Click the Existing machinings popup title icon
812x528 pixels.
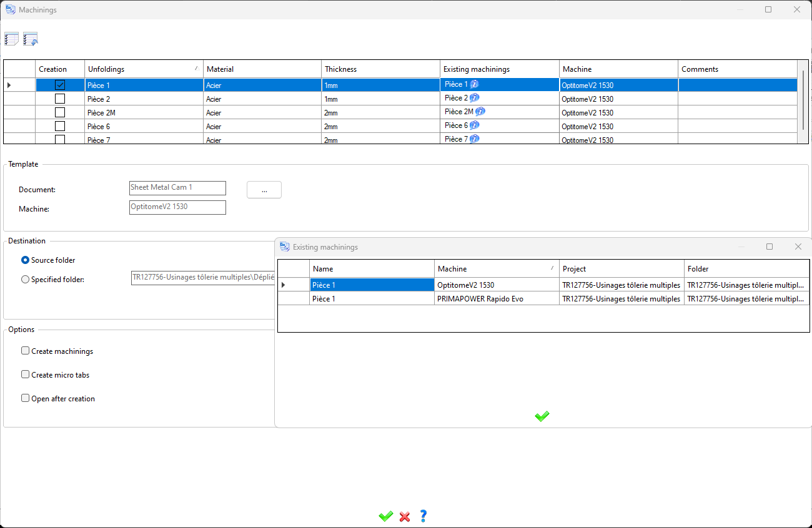285,247
